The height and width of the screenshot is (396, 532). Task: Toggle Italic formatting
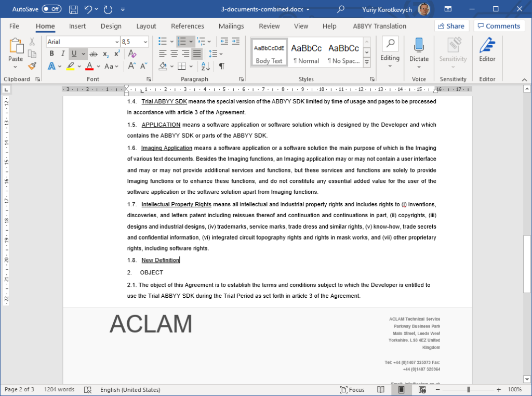coord(63,54)
